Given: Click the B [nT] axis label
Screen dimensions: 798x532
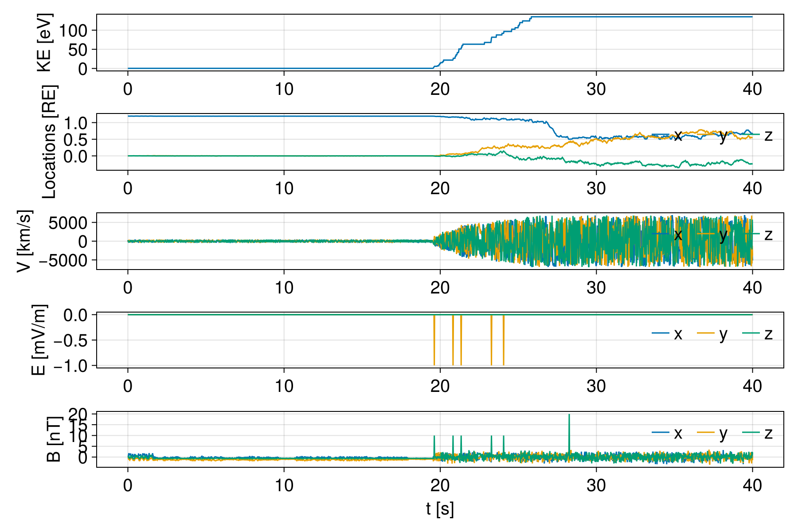Looking at the screenshot, I should 53,439.
